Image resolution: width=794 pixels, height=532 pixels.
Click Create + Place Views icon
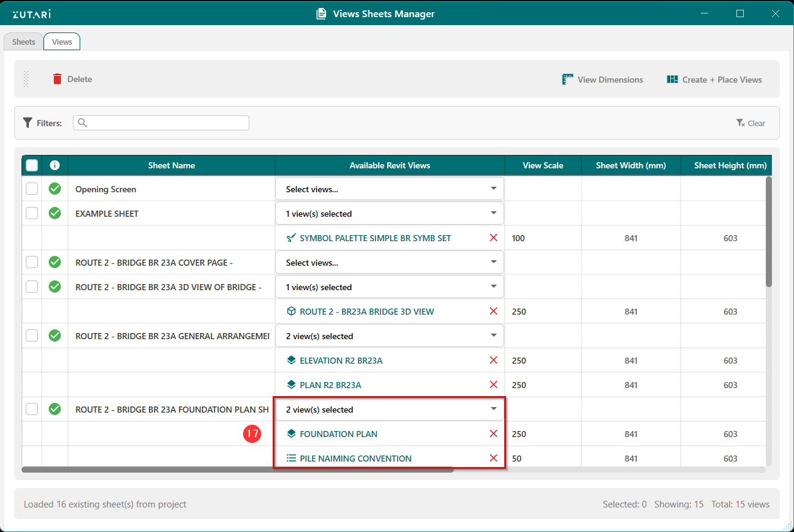(x=673, y=80)
